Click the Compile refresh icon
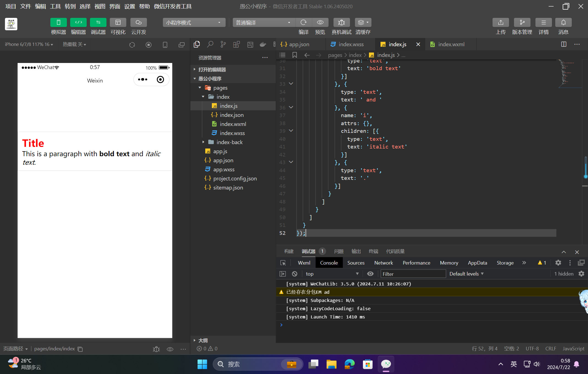The image size is (588, 374). 303,23
